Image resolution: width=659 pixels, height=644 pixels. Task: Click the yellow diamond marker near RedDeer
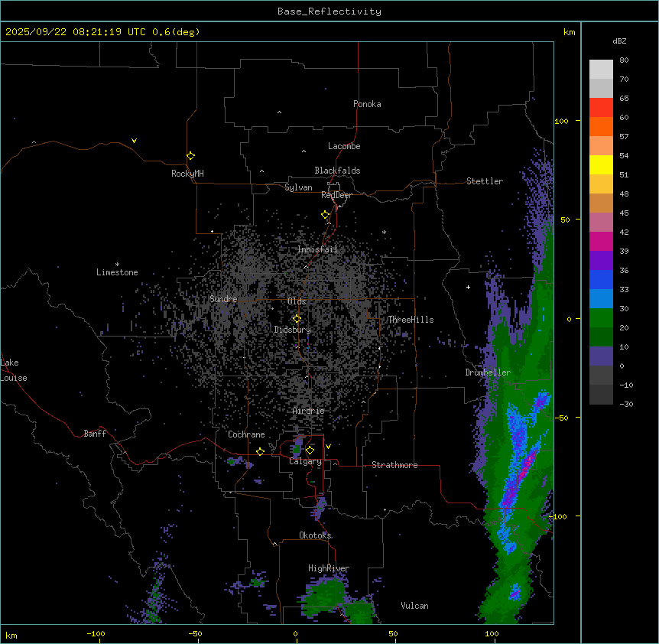325,214
